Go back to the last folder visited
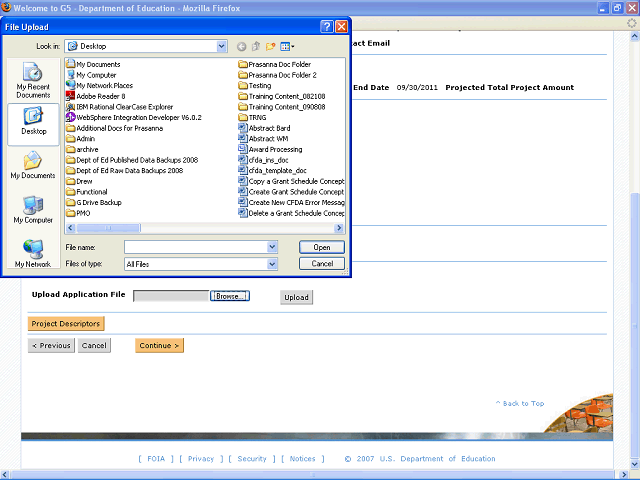 tap(242, 47)
